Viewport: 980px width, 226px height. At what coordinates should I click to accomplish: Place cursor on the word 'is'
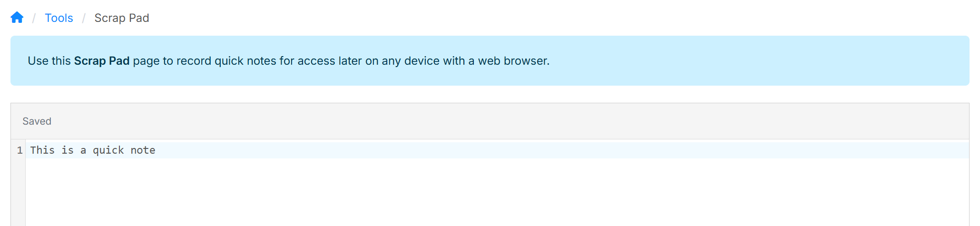[68, 150]
